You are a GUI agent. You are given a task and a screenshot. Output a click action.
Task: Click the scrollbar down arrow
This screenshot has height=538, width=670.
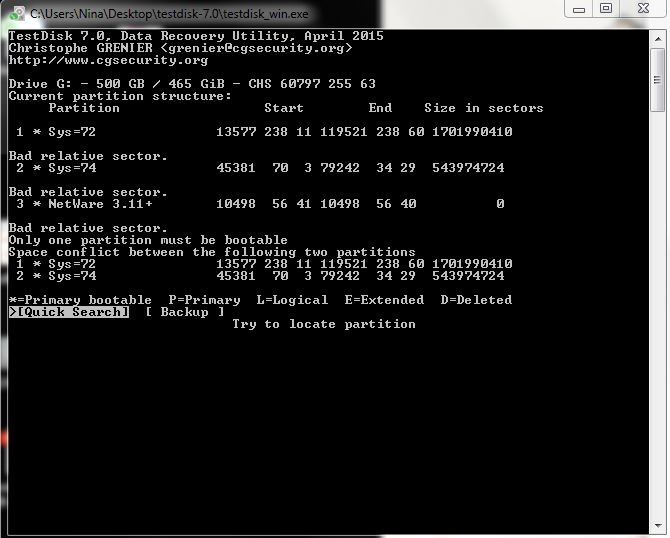pyautogui.click(x=658, y=525)
